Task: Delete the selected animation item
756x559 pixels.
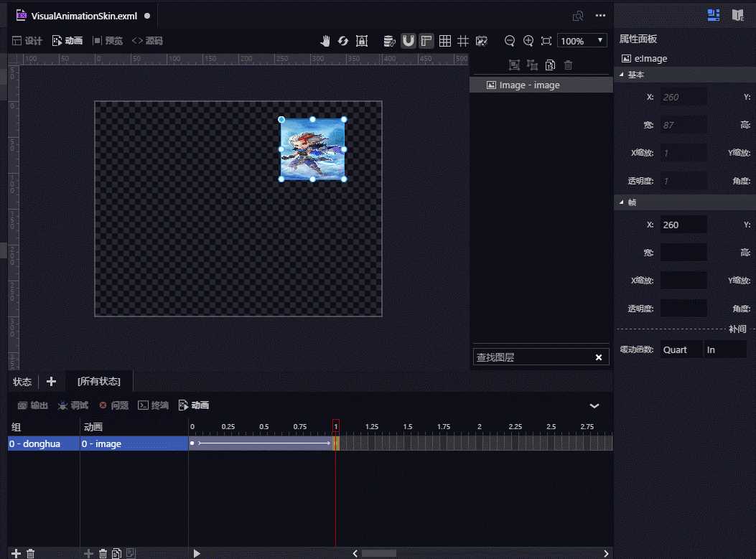Action: pos(103,553)
